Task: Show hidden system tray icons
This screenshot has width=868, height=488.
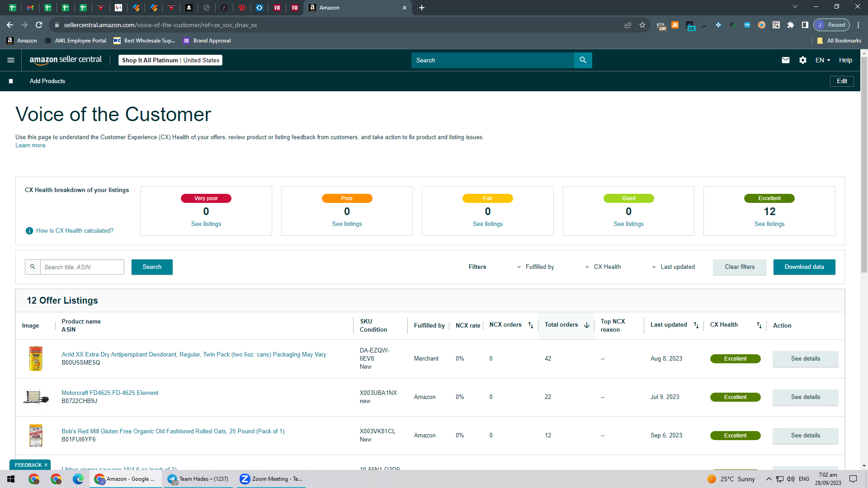Action: (769, 479)
